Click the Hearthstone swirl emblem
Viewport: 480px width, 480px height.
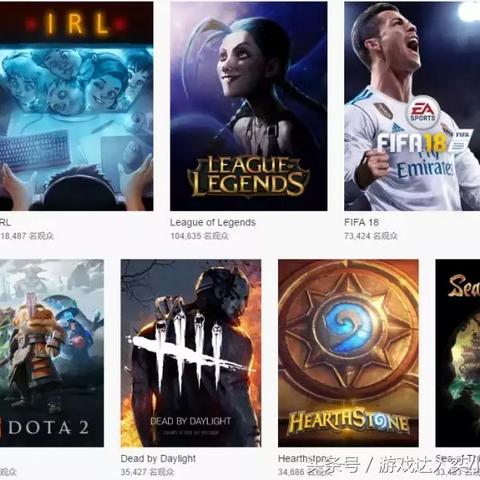click(348, 329)
